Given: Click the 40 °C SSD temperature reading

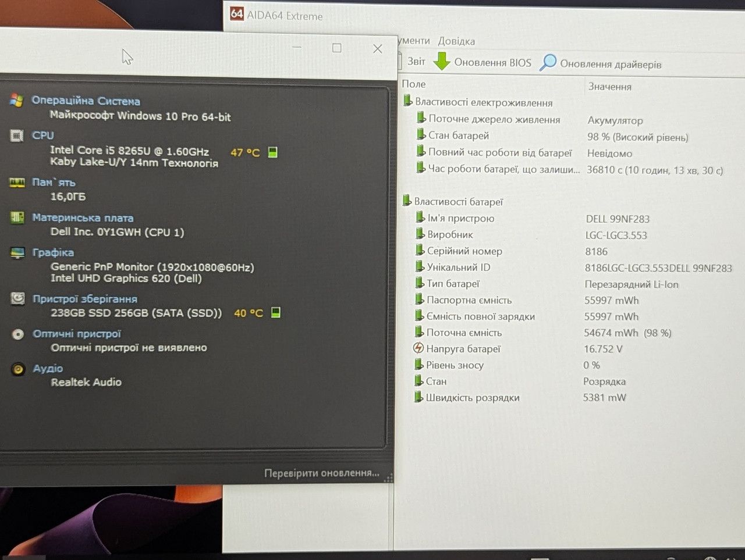Looking at the screenshot, I should pos(249,313).
